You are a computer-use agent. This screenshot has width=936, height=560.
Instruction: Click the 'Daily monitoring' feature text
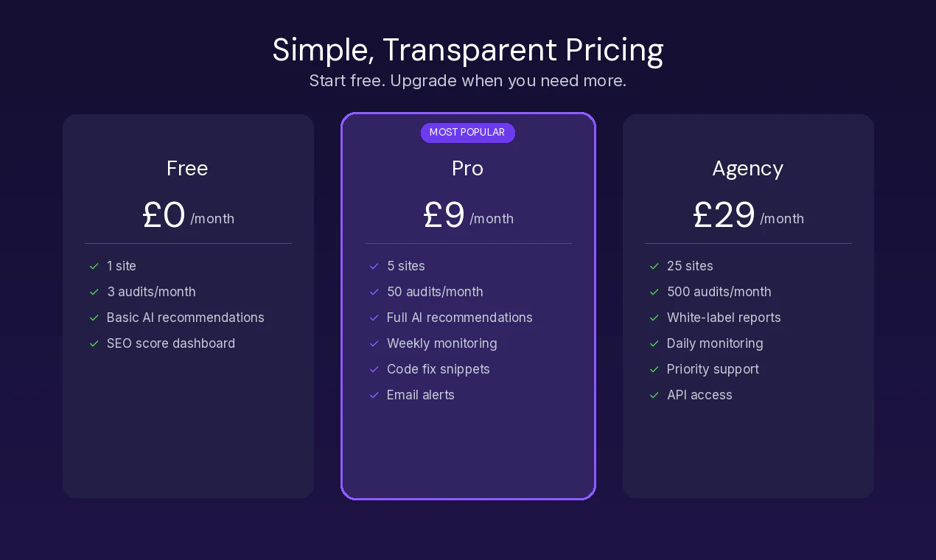pos(715,343)
